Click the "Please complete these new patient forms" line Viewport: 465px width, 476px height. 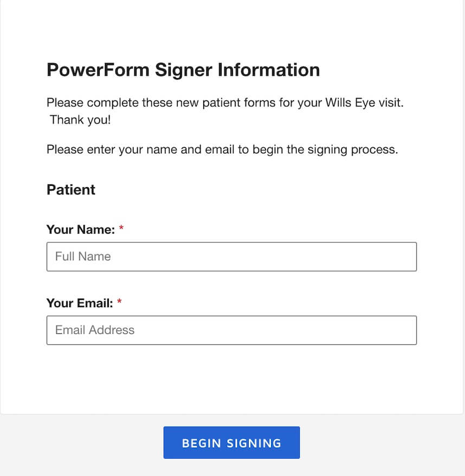pos(163,103)
